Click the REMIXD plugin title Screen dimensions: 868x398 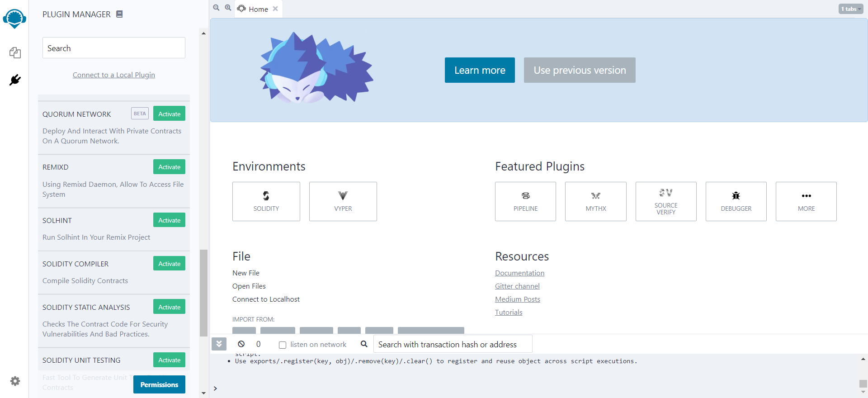coord(56,167)
